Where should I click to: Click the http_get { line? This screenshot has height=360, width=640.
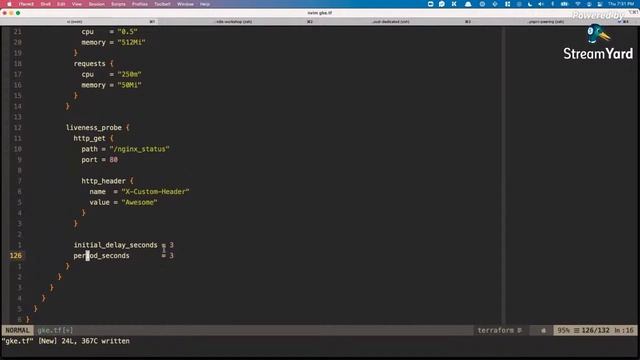[93, 138]
